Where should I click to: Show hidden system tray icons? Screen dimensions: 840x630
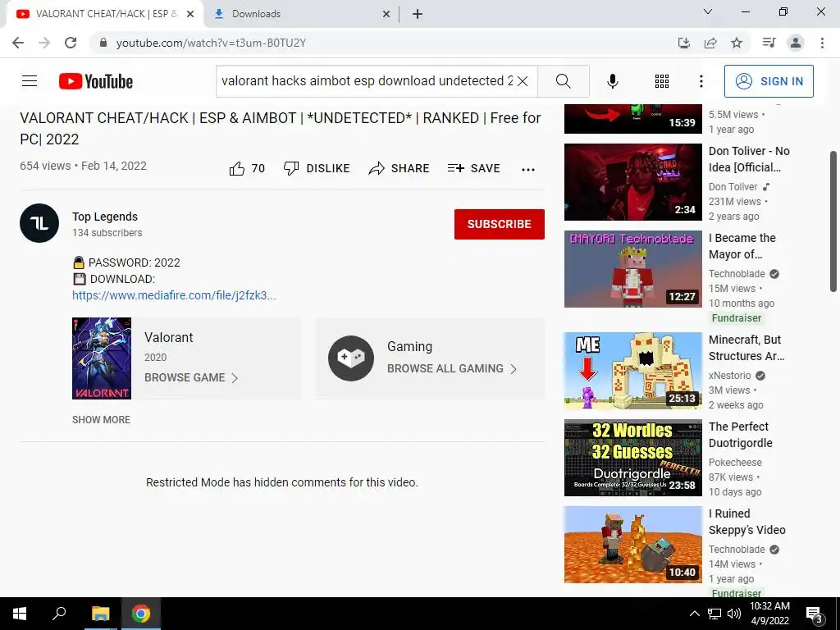click(694, 614)
